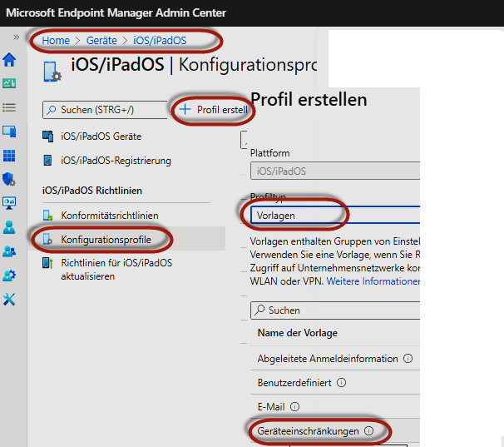Open the Devices icon in sidebar
This screenshot has height=447, width=504.
click(x=10, y=132)
